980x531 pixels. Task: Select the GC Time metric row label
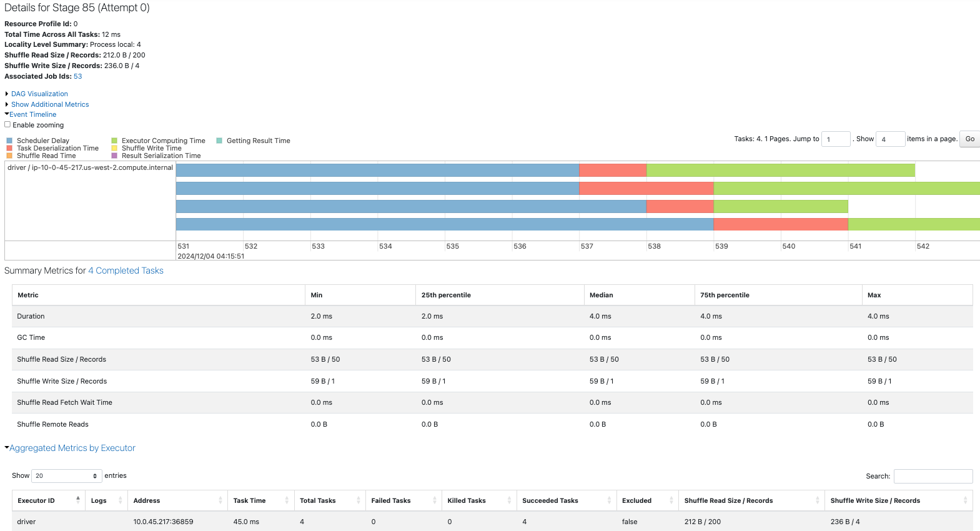click(x=31, y=337)
